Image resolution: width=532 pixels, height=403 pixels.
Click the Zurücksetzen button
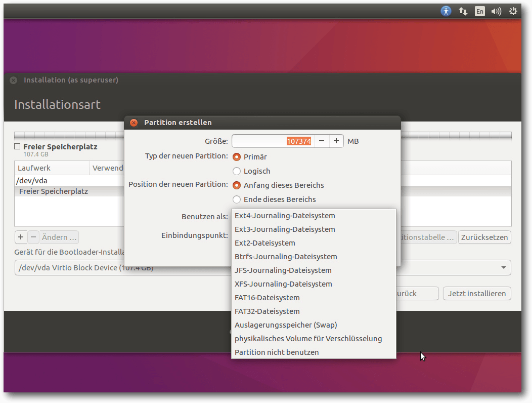point(484,237)
